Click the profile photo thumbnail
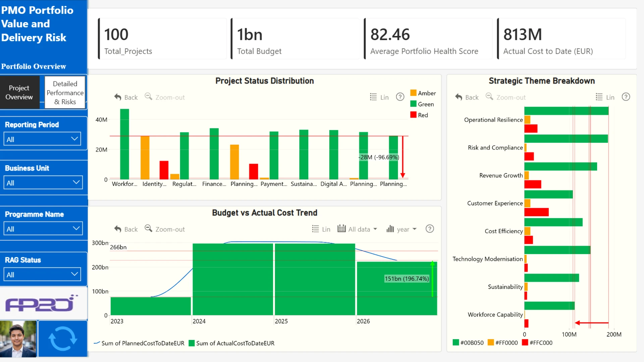Screen dimensions: 644x362 pyautogui.click(x=18, y=339)
